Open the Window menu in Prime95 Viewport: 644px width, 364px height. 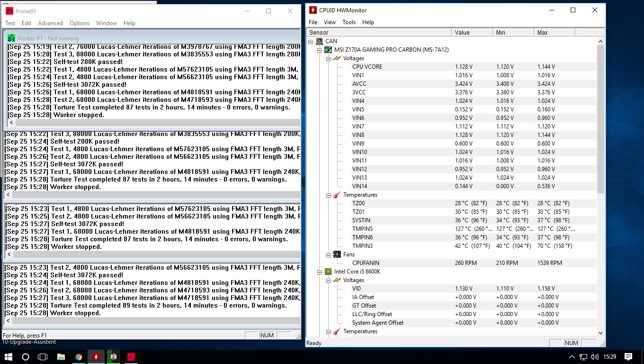[x=107, y=23]
